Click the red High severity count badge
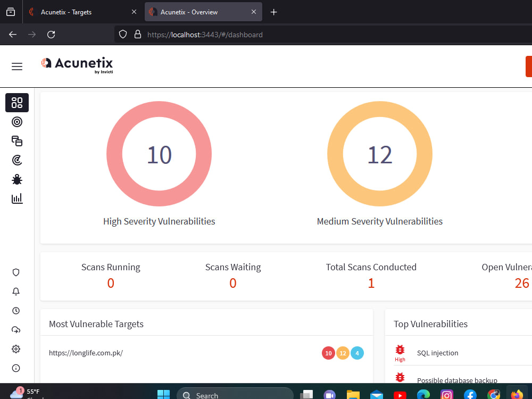The width and height of the screenshot is (532, 399). coord(328,353)
